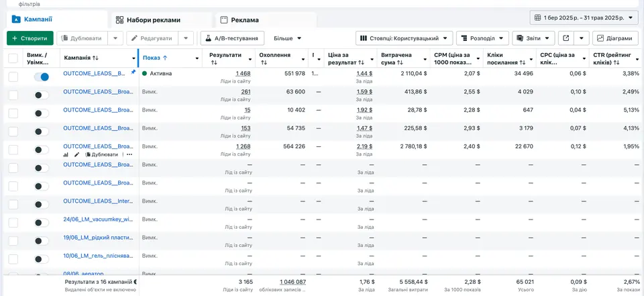
Task: Open the Стовпці: Користувацький dropdown
Action: point(404,38)
